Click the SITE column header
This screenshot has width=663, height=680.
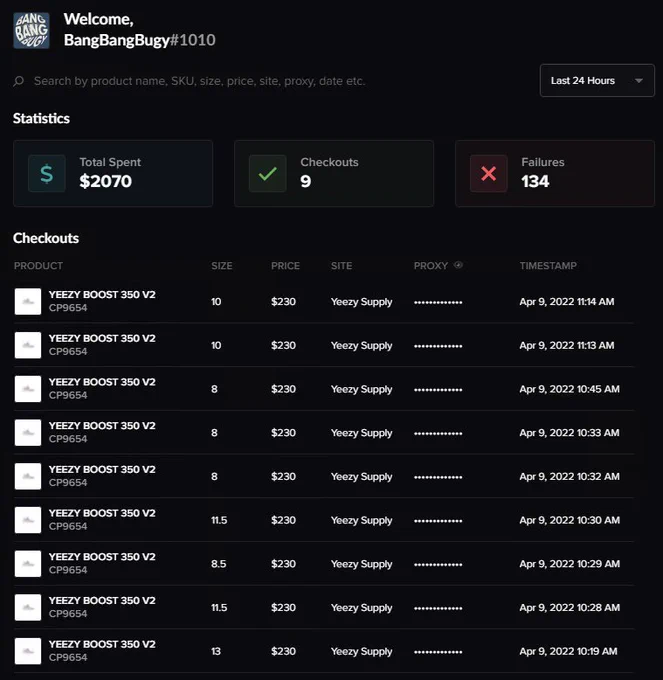(341, 266)
